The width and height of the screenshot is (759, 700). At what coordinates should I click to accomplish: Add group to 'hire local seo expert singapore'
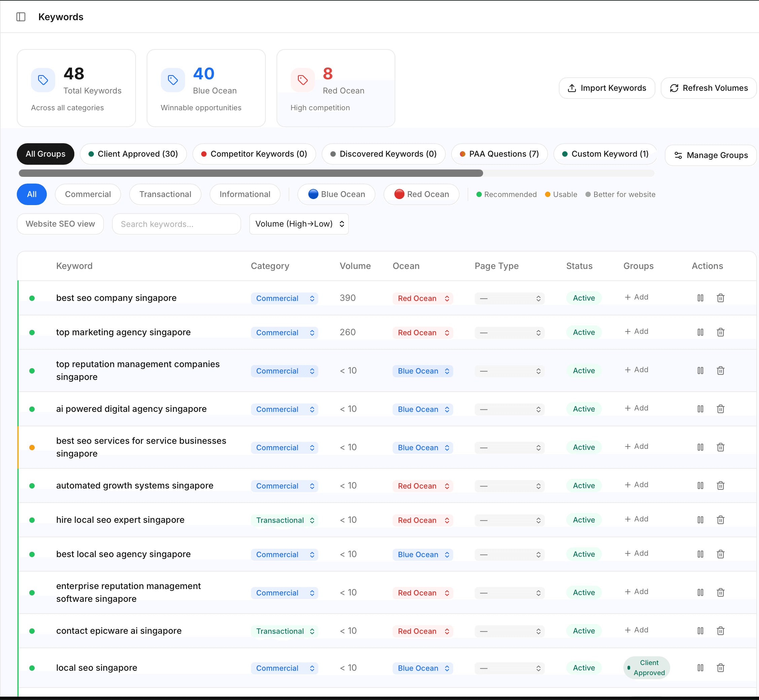coord(637,519)
